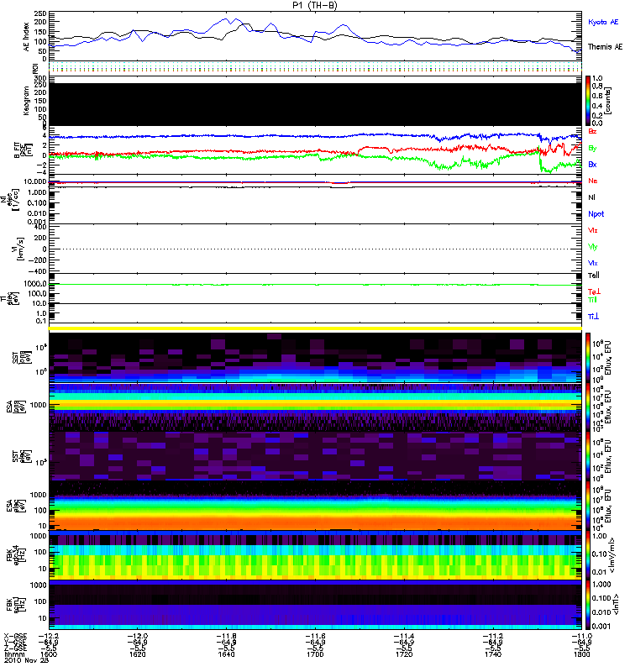Click the 1740 time tick label
This screenshot has height=672, width=630.
pos(493,654)
